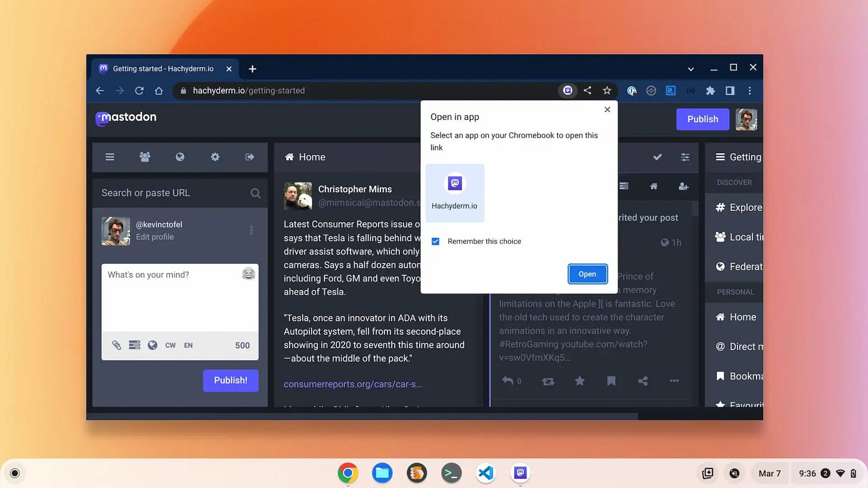The image size is (868, 488).
Task: Open post language EN selector
Action: click(188, 345)
